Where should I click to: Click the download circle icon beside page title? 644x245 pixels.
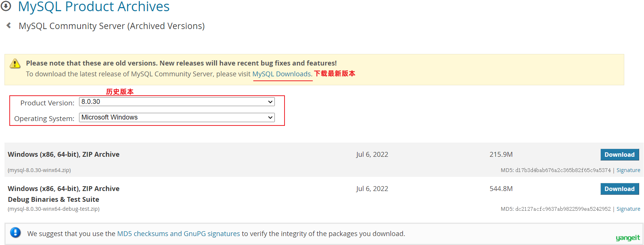6,6
